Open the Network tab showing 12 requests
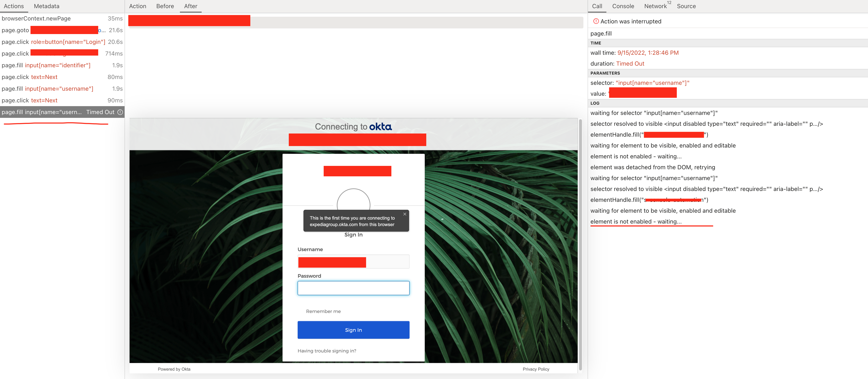The width and height of the screenshot is (868, 379). pyautogui.click(x=655, y=6)
